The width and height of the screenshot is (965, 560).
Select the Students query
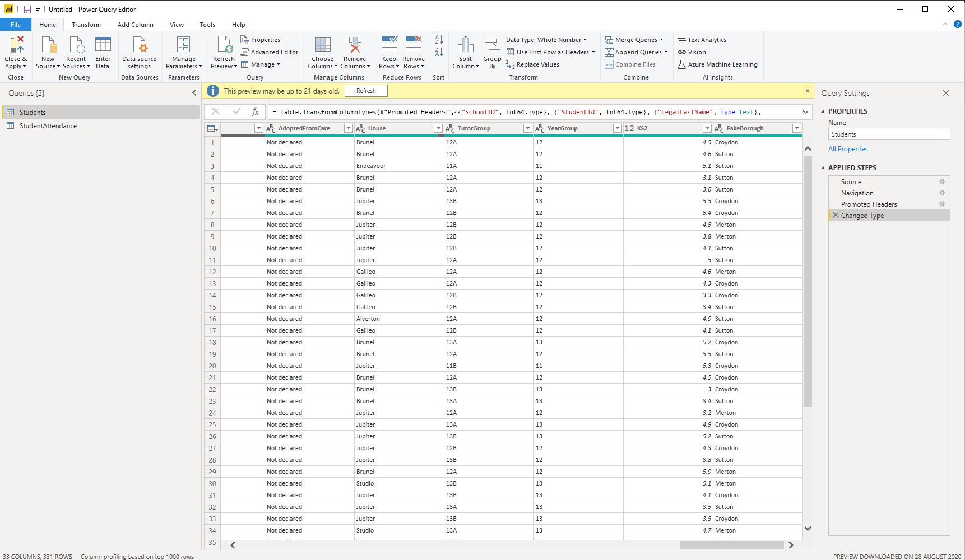coord(100,112)
